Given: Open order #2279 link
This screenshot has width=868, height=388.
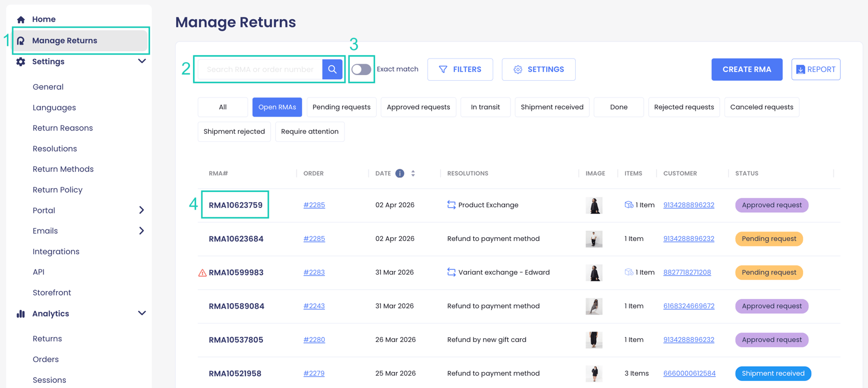Looking at the screenshot, I should 314,373.
